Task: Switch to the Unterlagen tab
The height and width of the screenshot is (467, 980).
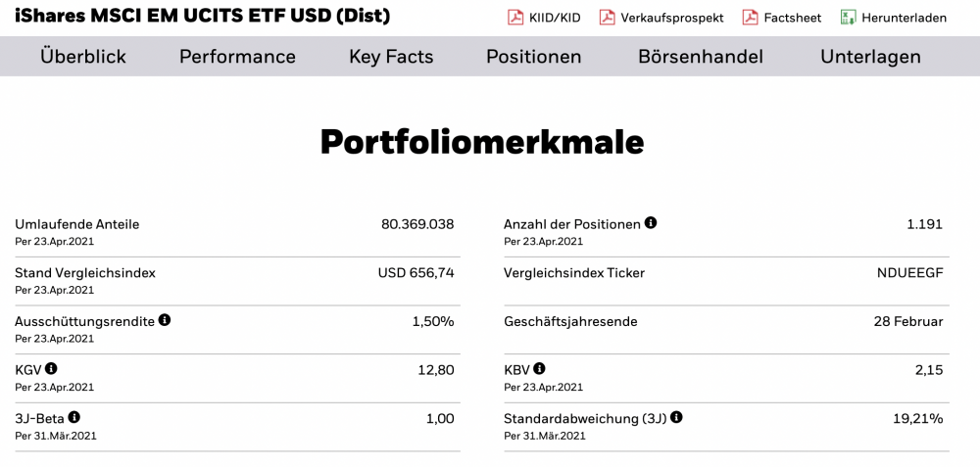Action: click(x=870, y=57)
